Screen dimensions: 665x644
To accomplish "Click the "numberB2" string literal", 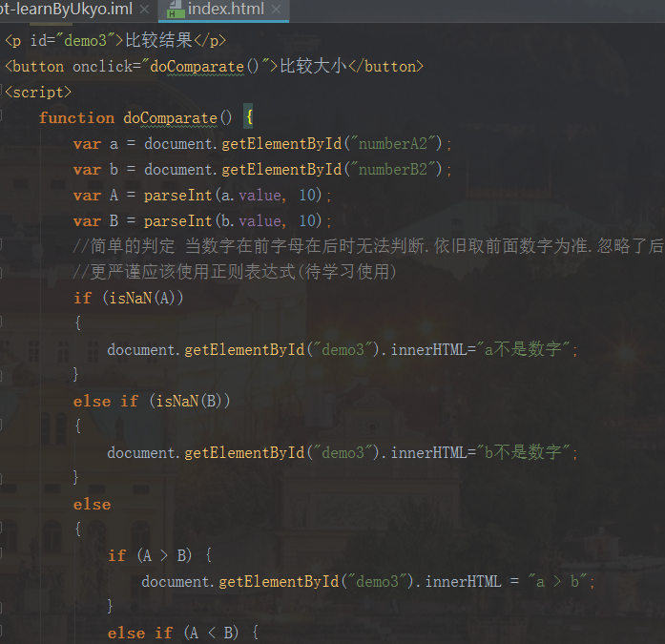I will 393,170.
